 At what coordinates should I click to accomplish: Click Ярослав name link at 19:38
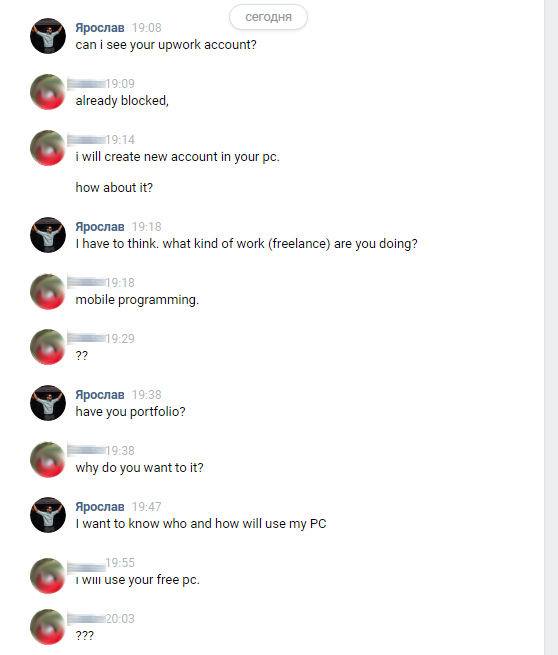(100, 395)
